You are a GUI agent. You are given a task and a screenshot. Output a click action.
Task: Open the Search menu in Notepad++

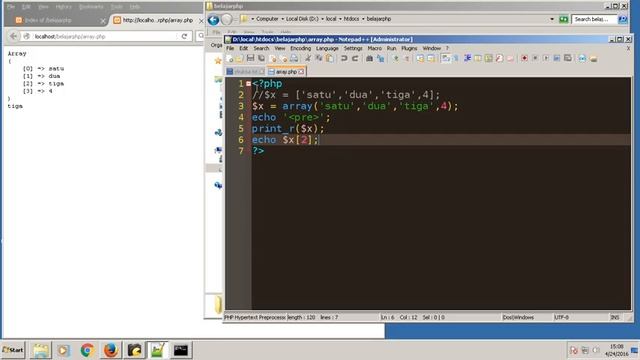[x=261, y=48]
